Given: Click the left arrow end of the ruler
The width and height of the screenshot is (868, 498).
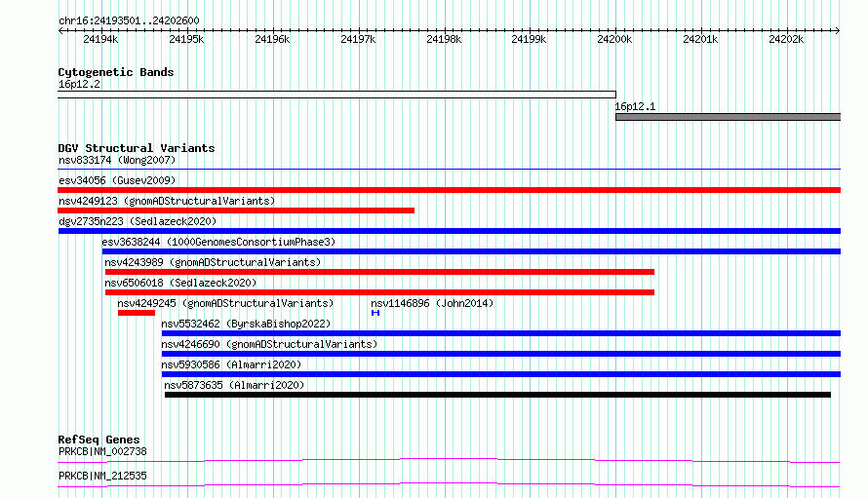Looking at the screenshot, I should coord(60,30).
